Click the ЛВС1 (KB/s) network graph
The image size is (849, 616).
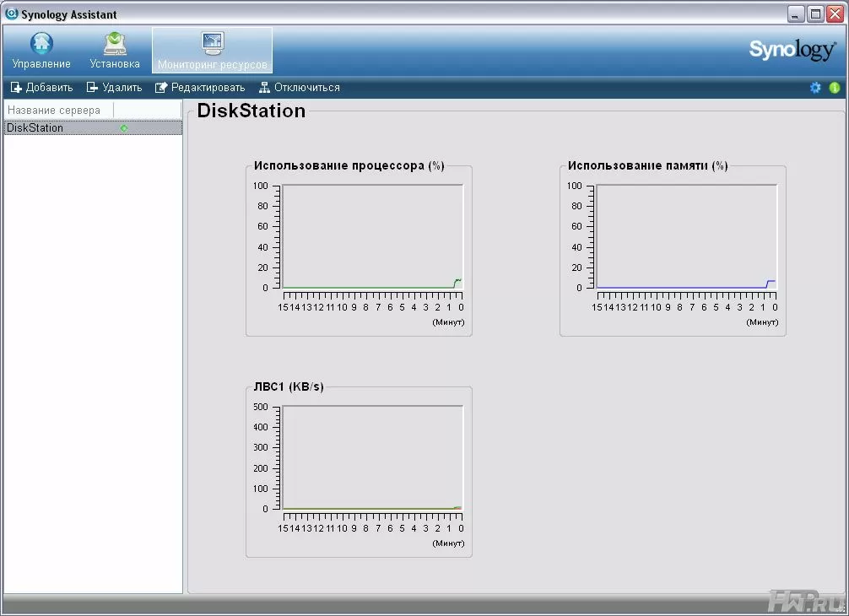[x=372, y=457]
